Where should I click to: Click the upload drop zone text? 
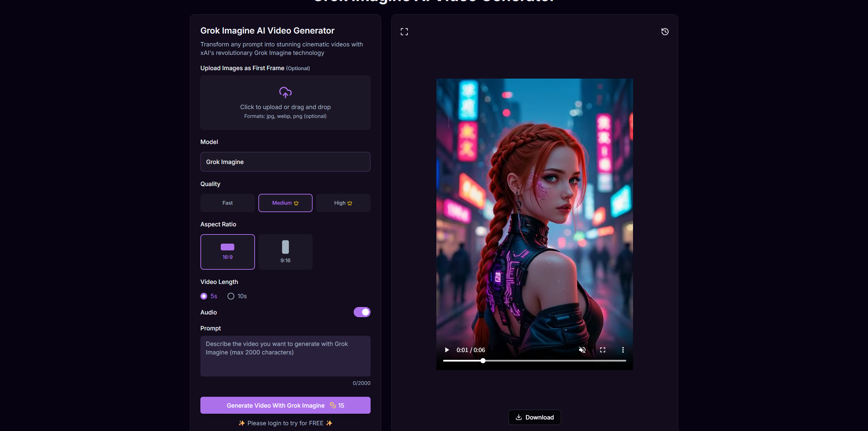[x=285, y=107]
